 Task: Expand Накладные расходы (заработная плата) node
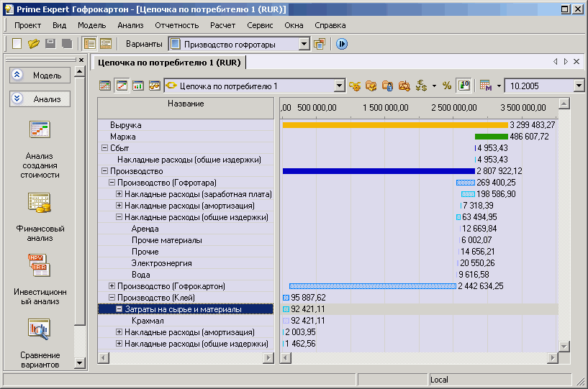pyautogui.click(x=119, y=193)
